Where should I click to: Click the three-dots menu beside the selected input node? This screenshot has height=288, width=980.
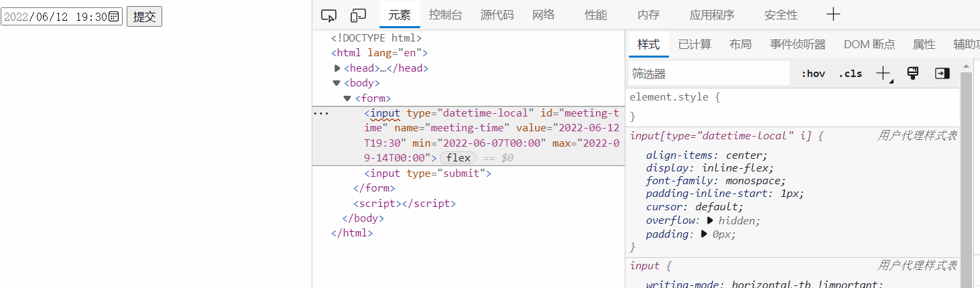click(322, 114)
